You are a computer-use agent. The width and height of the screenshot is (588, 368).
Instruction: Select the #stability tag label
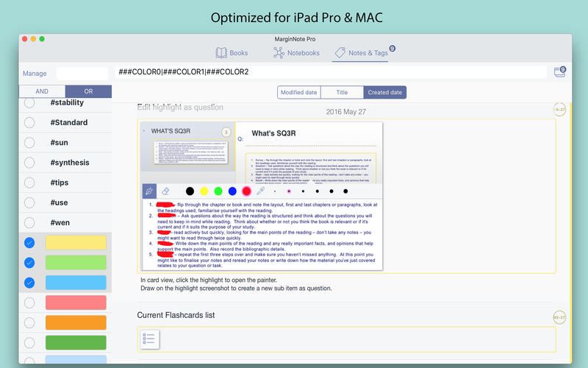coord(67,102)
